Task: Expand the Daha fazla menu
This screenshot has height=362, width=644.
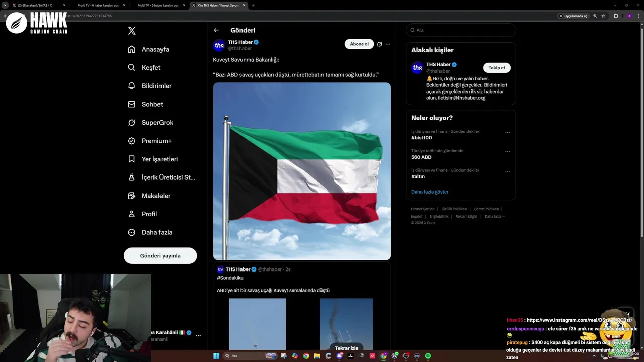Action: click(x=150, y=232)
